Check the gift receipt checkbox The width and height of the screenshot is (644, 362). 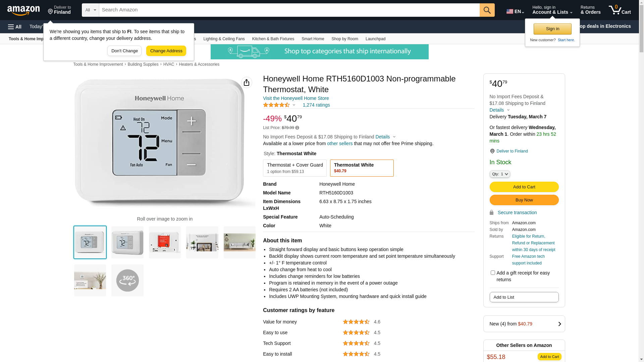[493, 273]
